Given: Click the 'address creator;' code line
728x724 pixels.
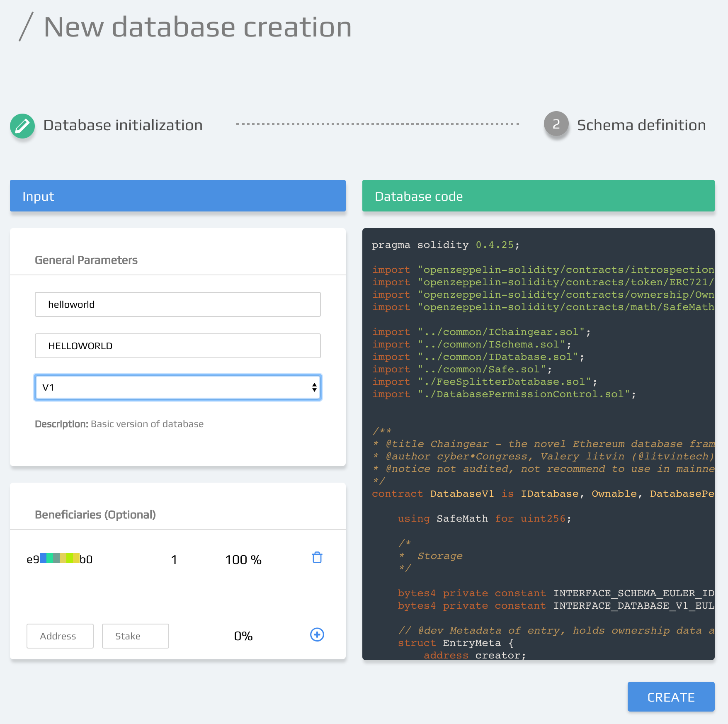Looking at the screenshot, I should pyautogui.click(x=475, y=655).
